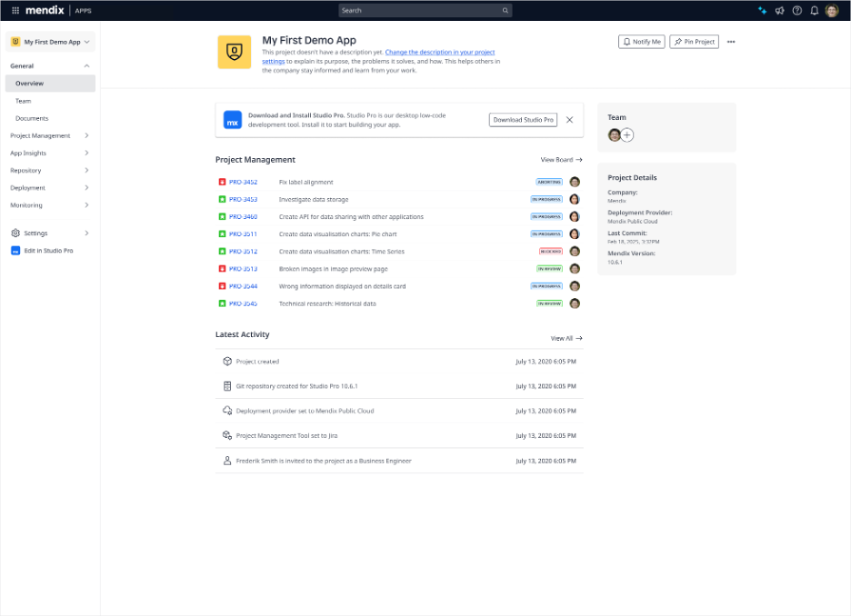
Task: Click the AI sparkle icon in header
Action: pos(762,11)
